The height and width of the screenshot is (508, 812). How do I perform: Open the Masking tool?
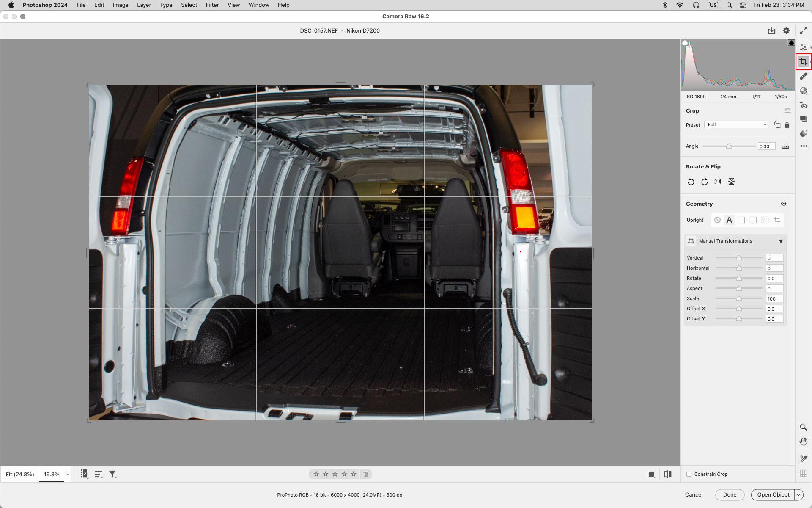(x=804, y=91)
